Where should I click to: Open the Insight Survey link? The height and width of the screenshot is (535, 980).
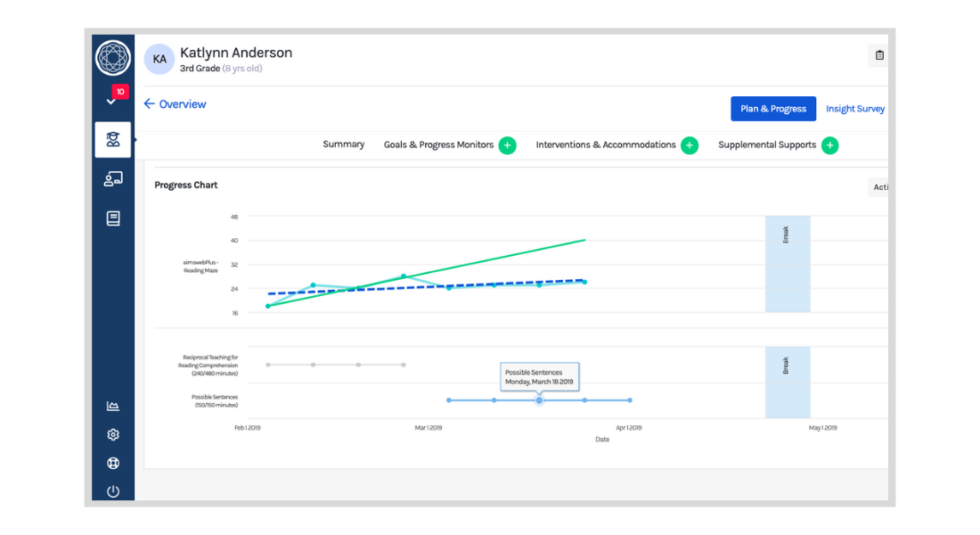coord(855,109)
